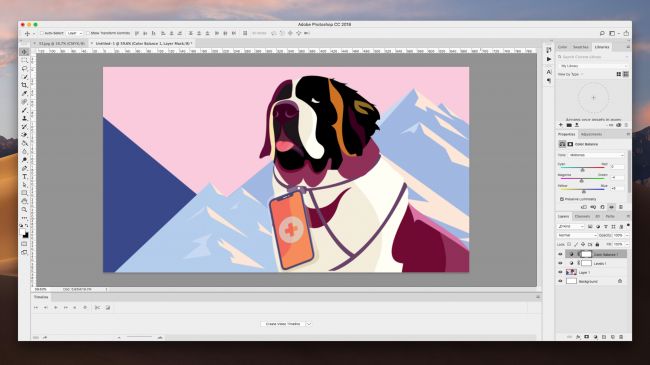Reset adjustment defaults in Properties panel
The image size is (650, 365).
[602, 207]
